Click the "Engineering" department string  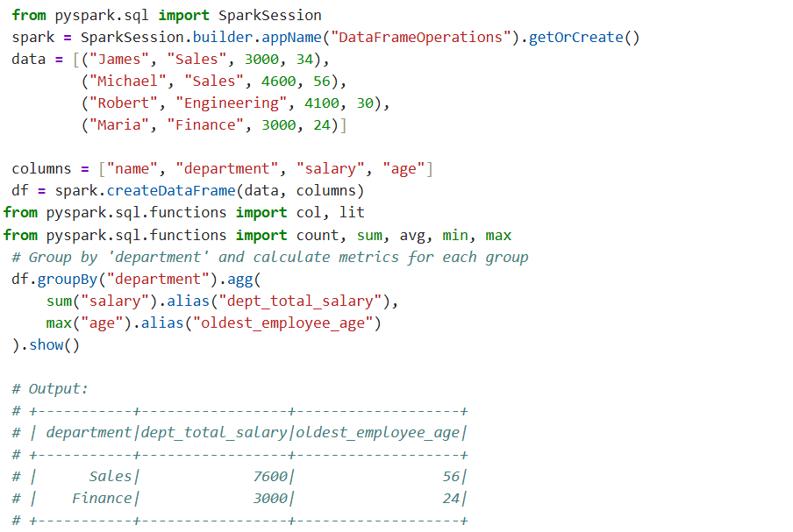coord(231,103)
